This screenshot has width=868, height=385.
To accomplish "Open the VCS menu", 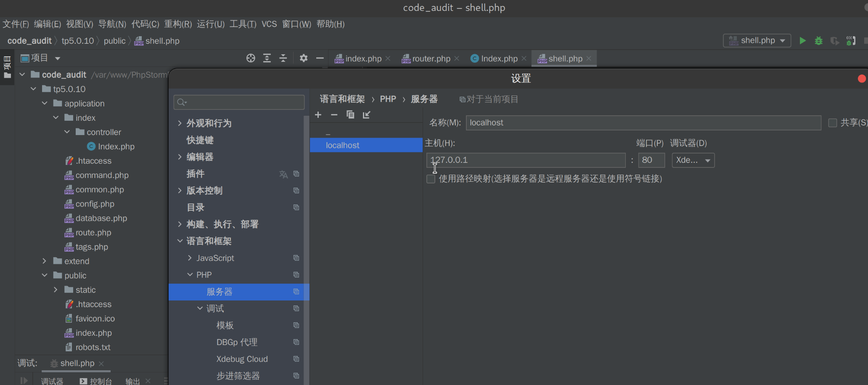I will 269,24.
